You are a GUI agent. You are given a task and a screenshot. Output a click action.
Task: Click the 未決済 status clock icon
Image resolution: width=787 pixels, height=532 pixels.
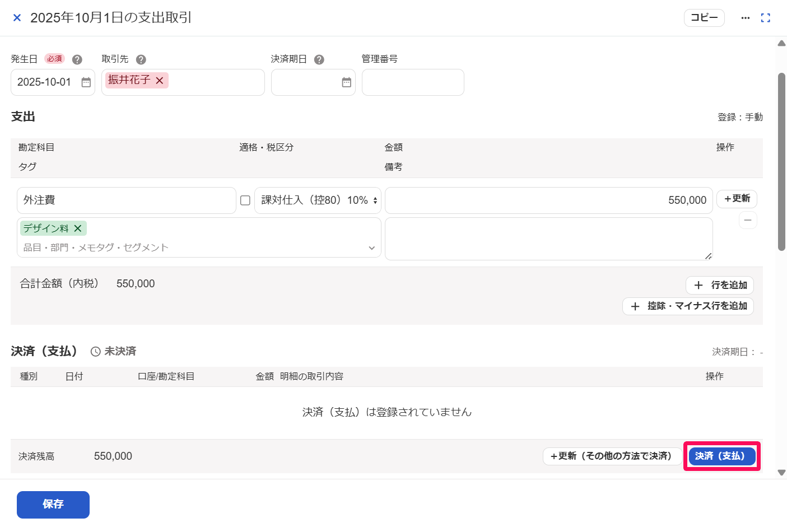click(96, 352)
